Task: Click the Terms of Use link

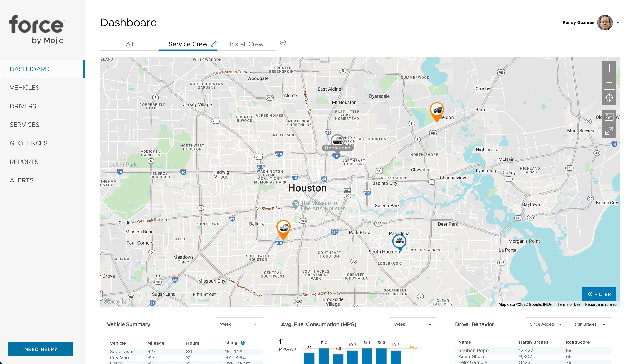Action: coord(569,304)
